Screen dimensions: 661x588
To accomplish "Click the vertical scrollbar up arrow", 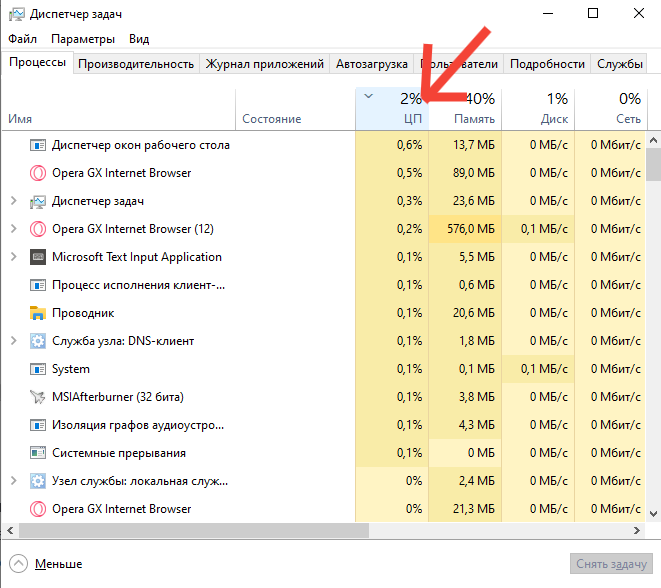I will click(x=653, y=141).
